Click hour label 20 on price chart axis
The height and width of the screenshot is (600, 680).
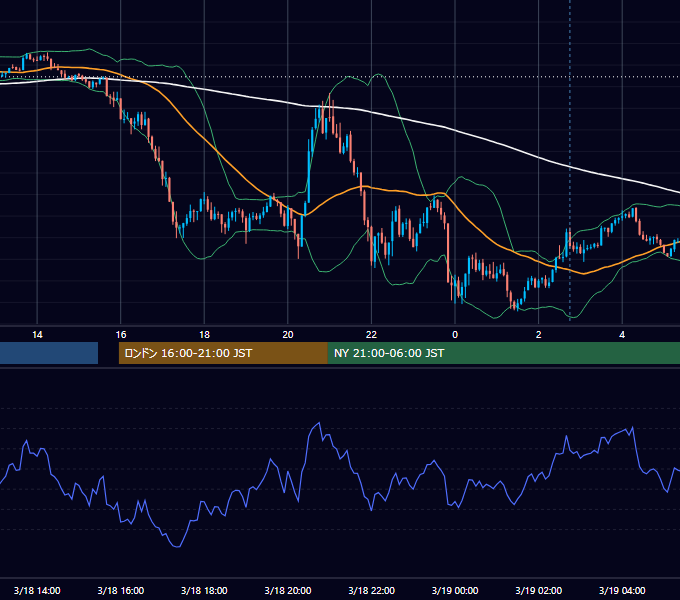[288, 335]
